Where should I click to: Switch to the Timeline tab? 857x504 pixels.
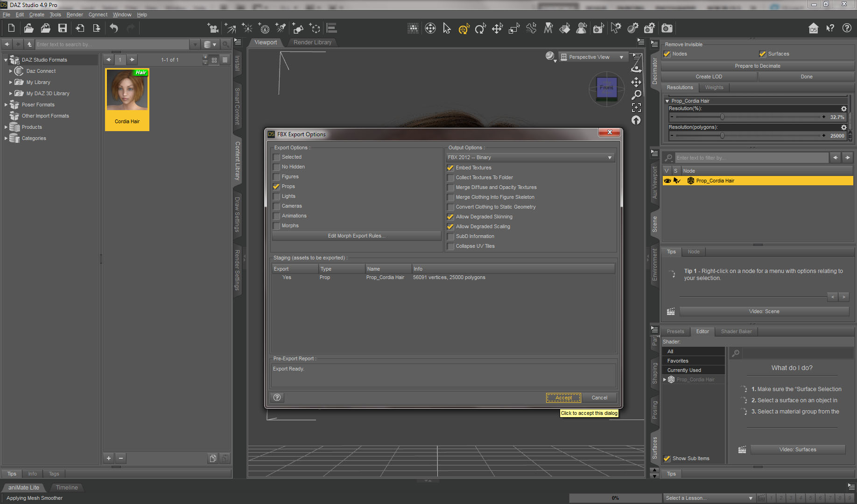coord(67,487)
